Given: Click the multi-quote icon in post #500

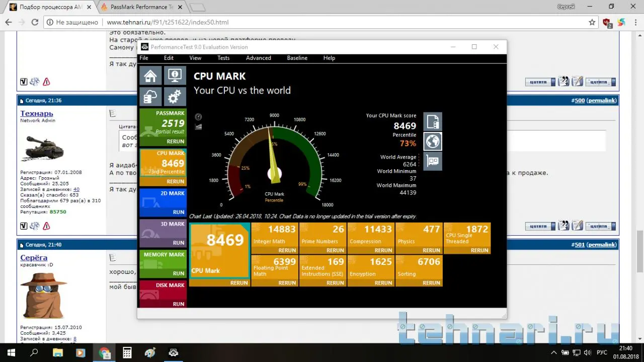Looking at the screenshot, I should 563,226.
